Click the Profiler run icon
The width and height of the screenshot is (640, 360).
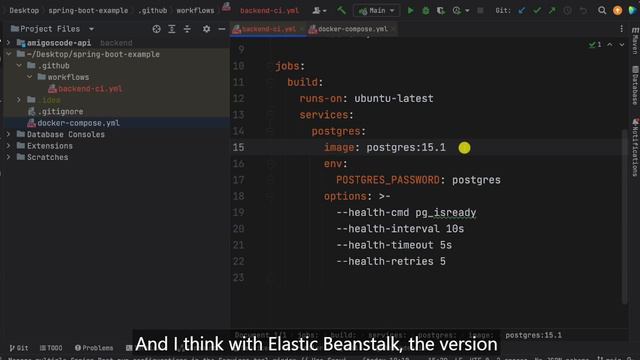pos(457,11)
